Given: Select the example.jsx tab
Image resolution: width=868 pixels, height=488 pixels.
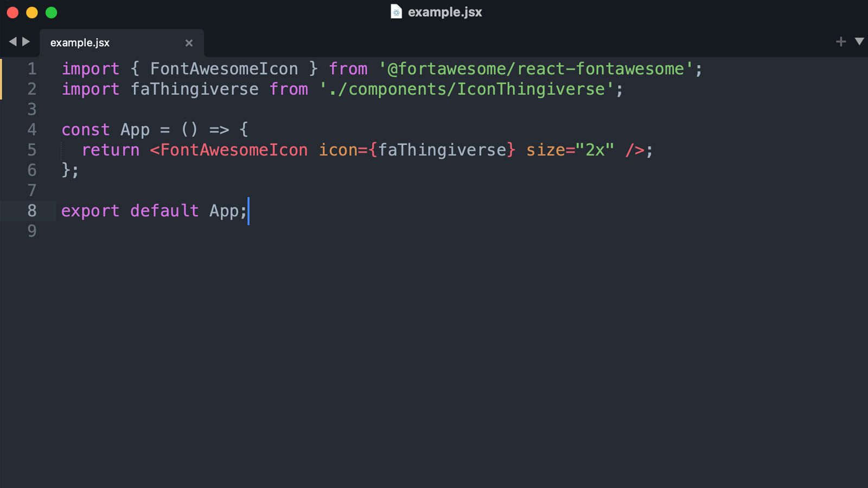Looking at the screenshot, I should 79,42.
